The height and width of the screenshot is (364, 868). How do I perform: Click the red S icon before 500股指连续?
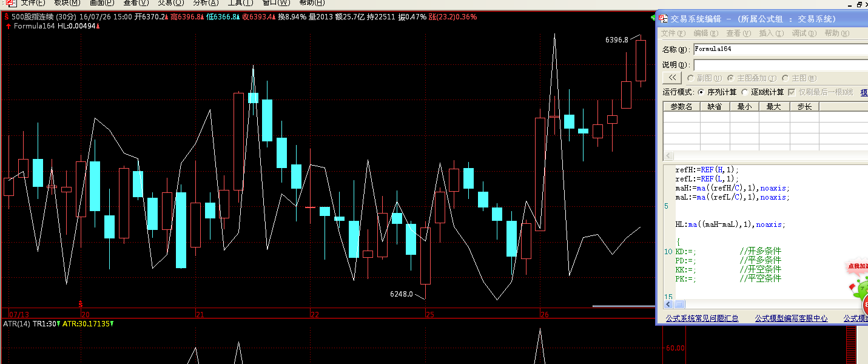7,17
